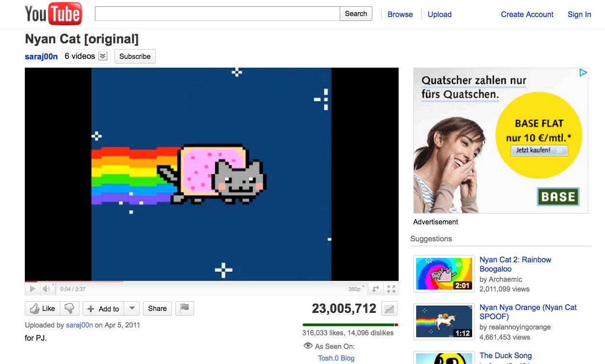Open the pop-out player
The height and width of the screenshot is (364, 605).
click(x=375, y=288)
